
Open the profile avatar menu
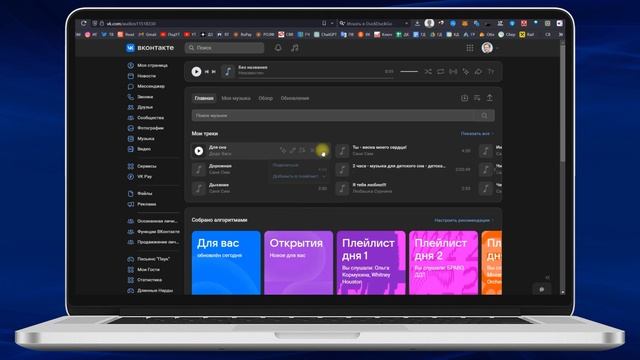(487, 48)
